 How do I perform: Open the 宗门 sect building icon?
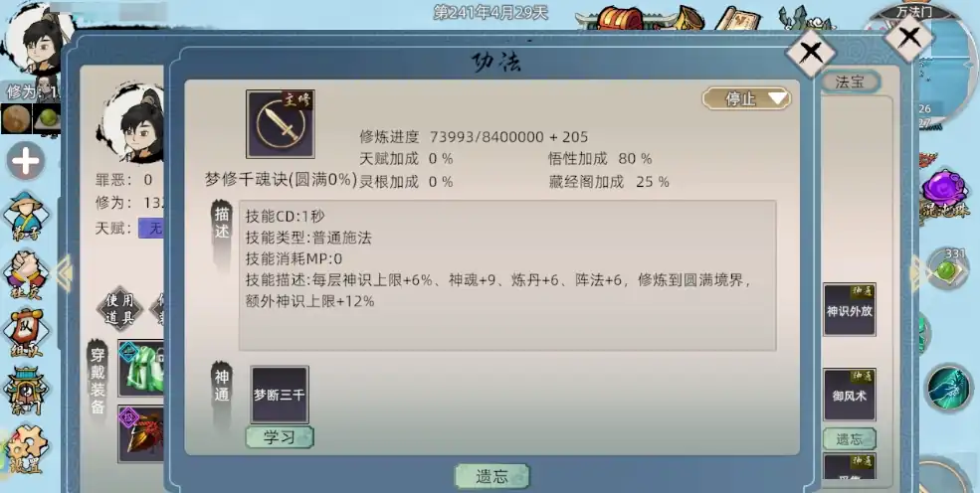click(x=26, y=391)
